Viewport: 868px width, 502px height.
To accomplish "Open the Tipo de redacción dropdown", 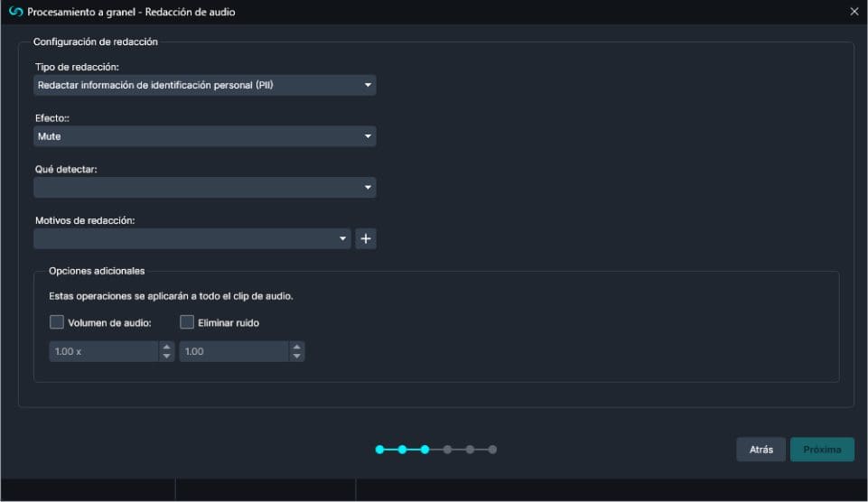I will point(205,85).
